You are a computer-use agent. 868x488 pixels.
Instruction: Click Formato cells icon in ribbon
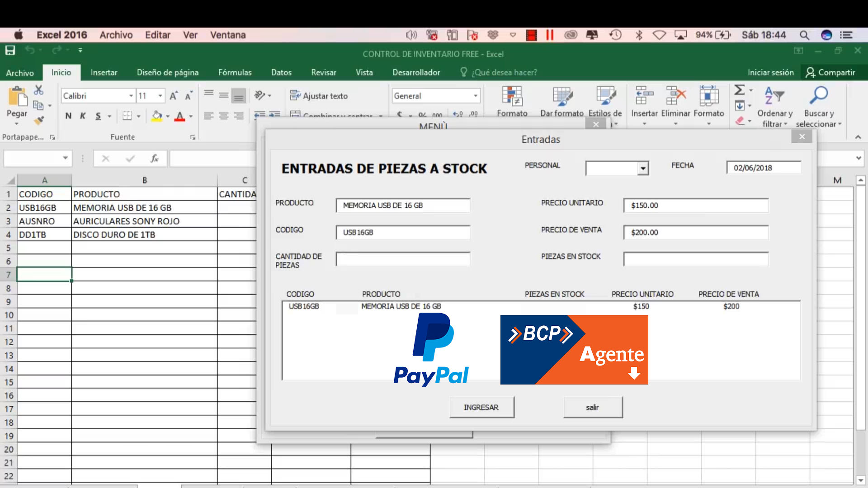[x=709, y=95]
